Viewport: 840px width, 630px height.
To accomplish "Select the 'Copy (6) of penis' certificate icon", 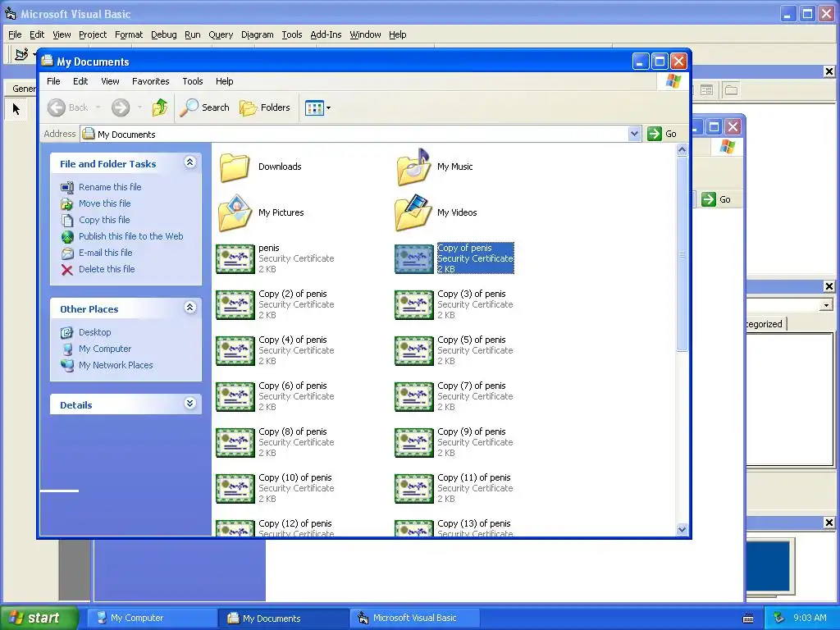I will point(235,397).
